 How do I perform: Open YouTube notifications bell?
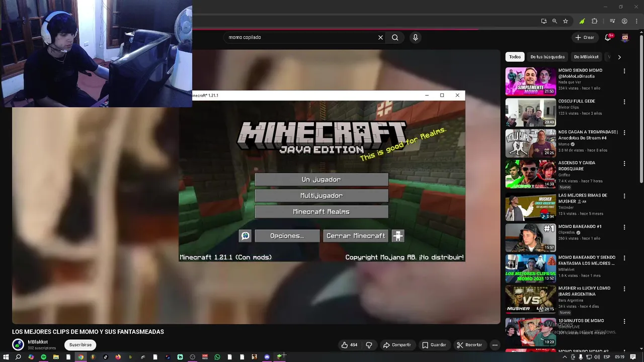coord(608,37)
